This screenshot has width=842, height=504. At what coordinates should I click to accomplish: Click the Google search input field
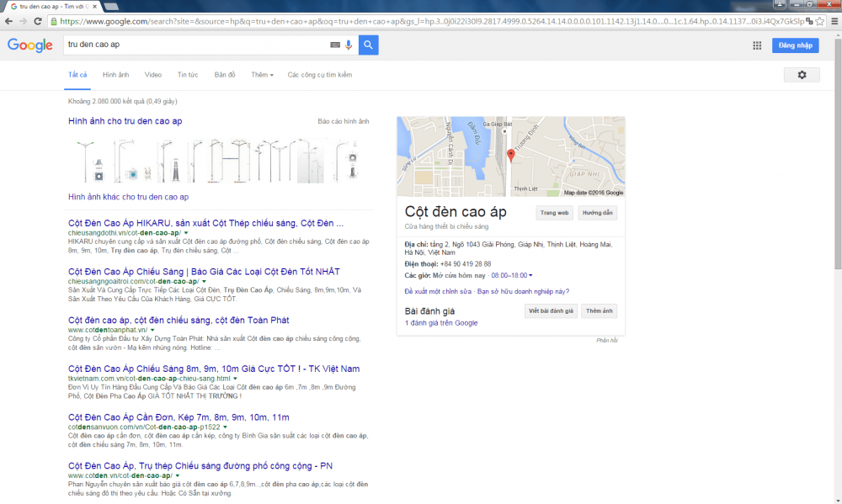coord(196,45)
